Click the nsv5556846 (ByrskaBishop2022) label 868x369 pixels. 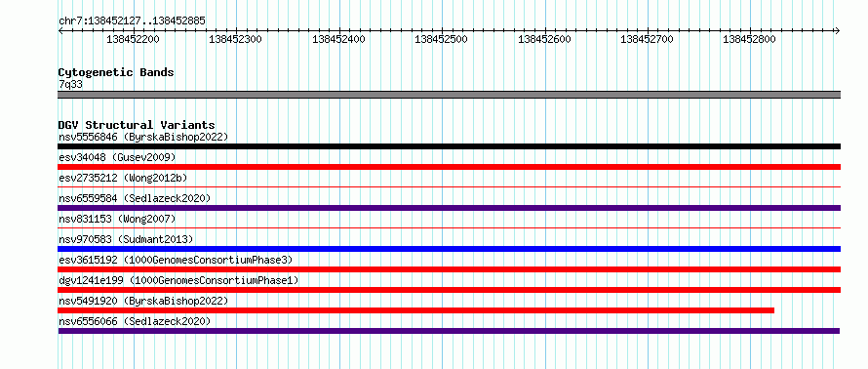(x=143, y=137)
